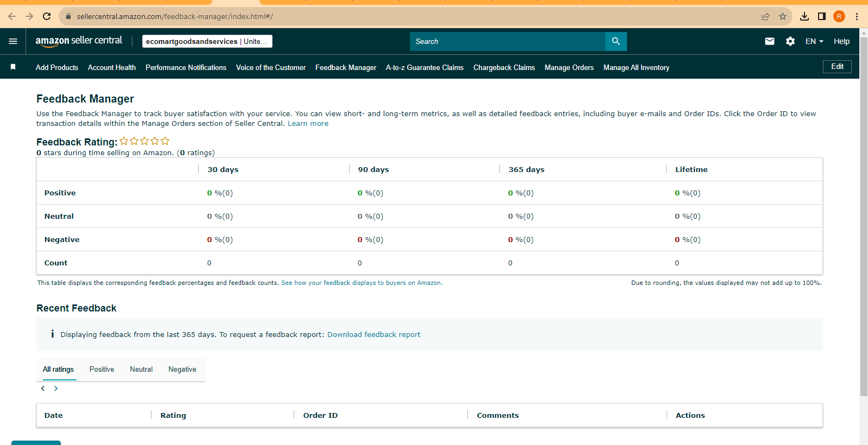Open the Chrome profile avatar
This screenshot has height=445, width=868.
click(839, 16)
